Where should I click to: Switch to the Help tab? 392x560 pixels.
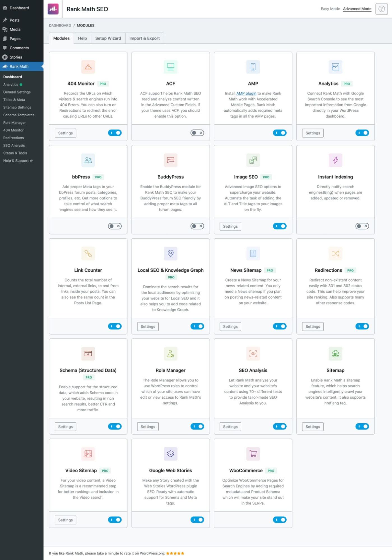[82, 38]
